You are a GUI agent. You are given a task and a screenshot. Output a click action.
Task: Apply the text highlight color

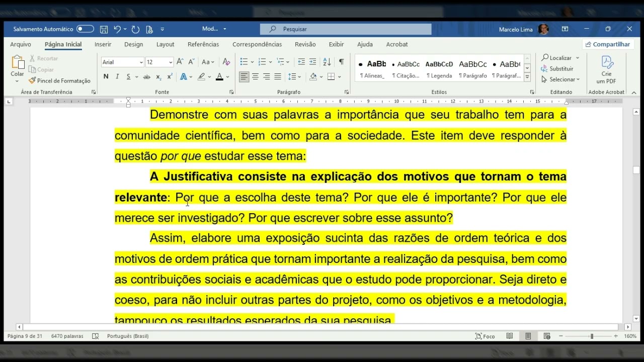click(x=201, y=76)
